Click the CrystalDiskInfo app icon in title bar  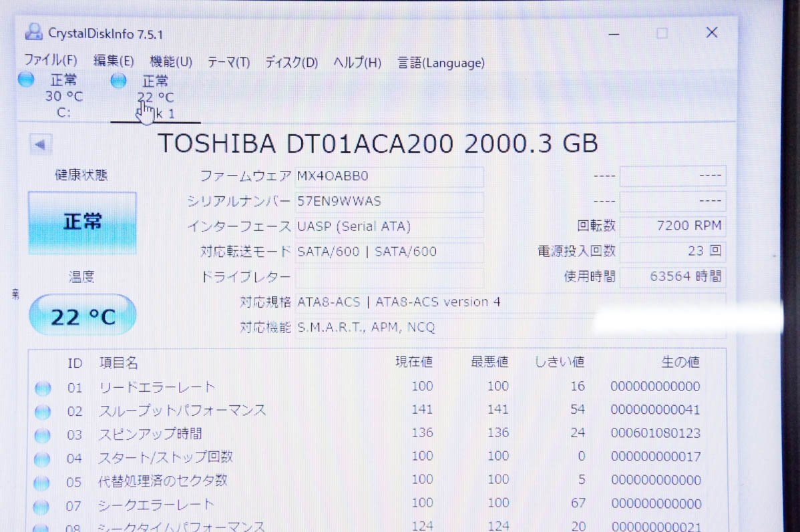(x=33, y=32)
